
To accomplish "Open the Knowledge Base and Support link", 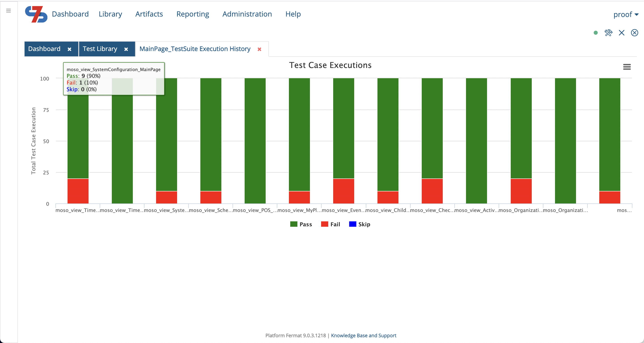I will click(x=364, y=335).
